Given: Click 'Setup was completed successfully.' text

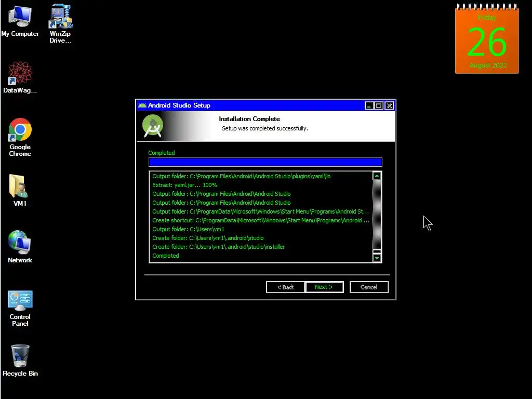Looking at the screenshot, I should click(265, 128).
